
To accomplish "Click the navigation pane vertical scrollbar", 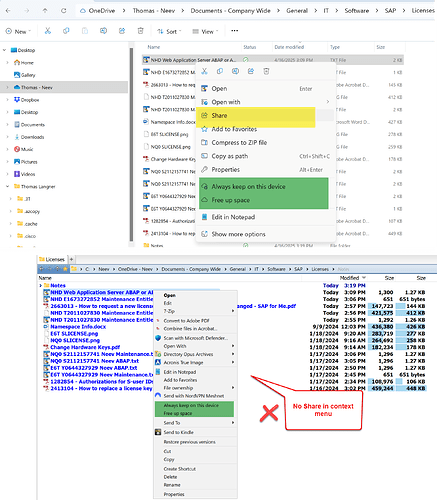I will 131,144.
